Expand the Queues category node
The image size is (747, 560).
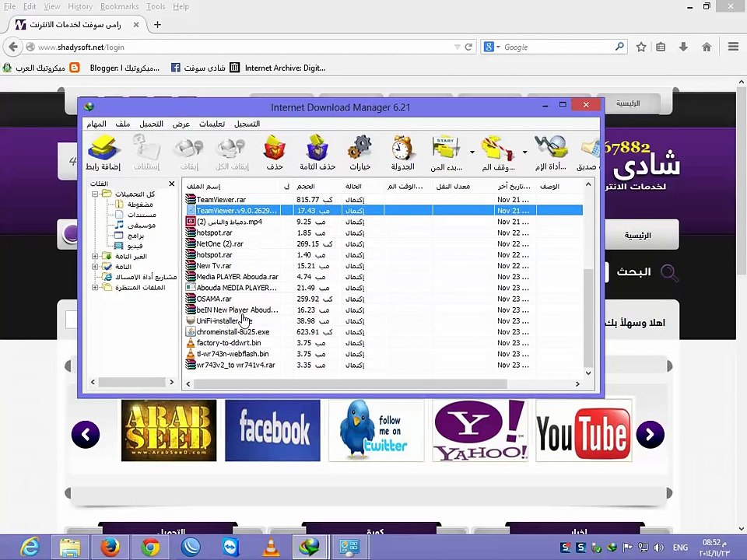pos(95,288)
